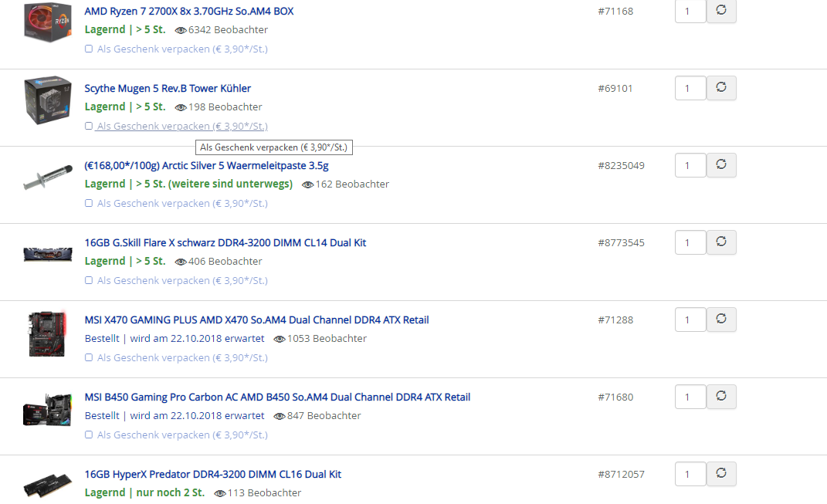The image size is (827, 504).
Task: Focus quantity field for MSI X470 GAMING PLUS
Action: [690, 320]
